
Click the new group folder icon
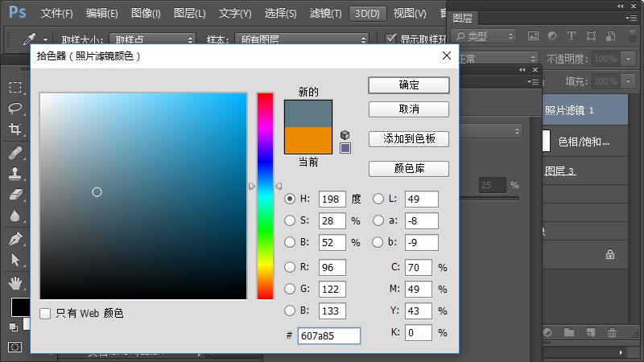pyautogui.click(x=569, y=332)
